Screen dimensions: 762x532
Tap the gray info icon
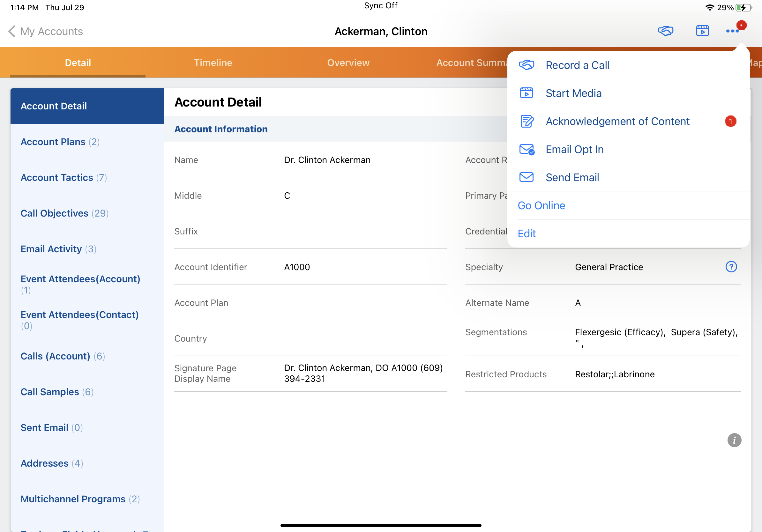coord(734,440)
